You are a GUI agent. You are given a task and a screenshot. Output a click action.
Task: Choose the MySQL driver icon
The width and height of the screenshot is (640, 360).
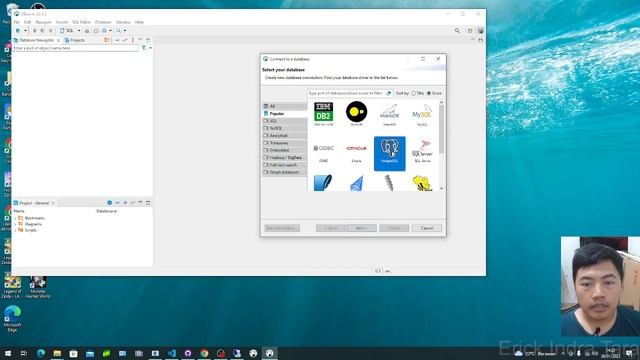(x=422, y=112)
